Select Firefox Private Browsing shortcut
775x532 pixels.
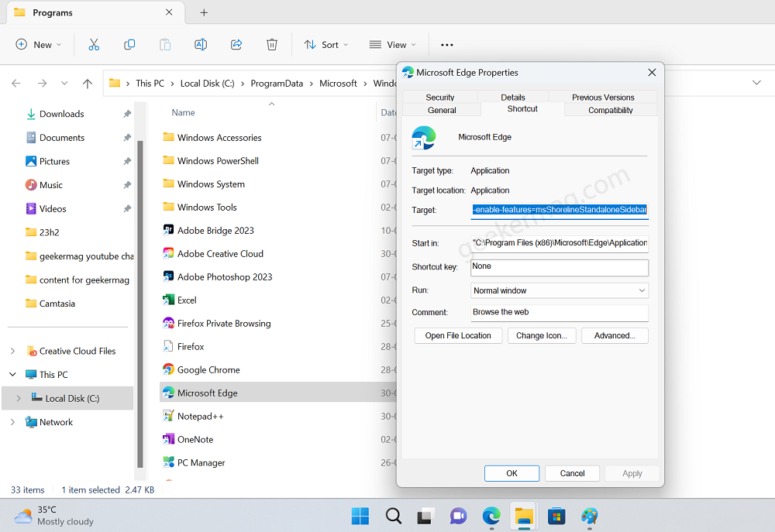224,323
